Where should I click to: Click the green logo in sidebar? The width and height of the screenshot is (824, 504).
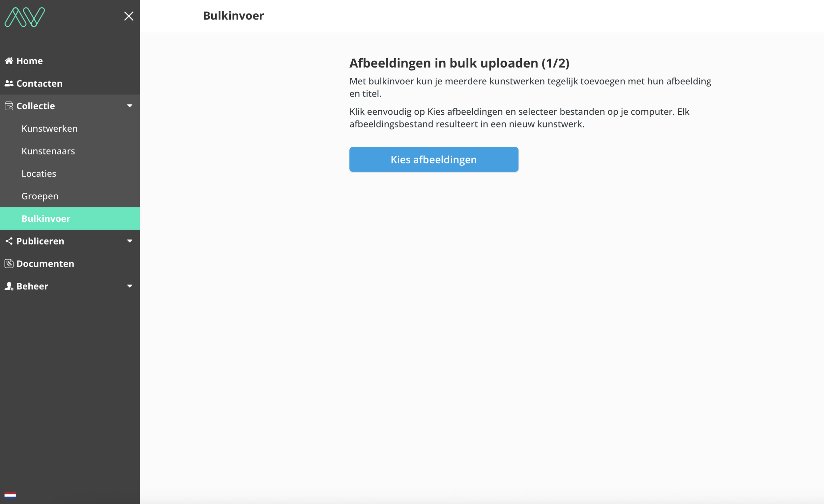pos(24,17)
